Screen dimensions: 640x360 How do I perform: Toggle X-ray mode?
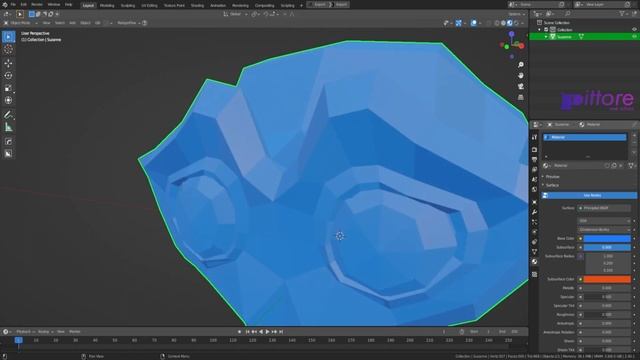click(x=489, y=23)
